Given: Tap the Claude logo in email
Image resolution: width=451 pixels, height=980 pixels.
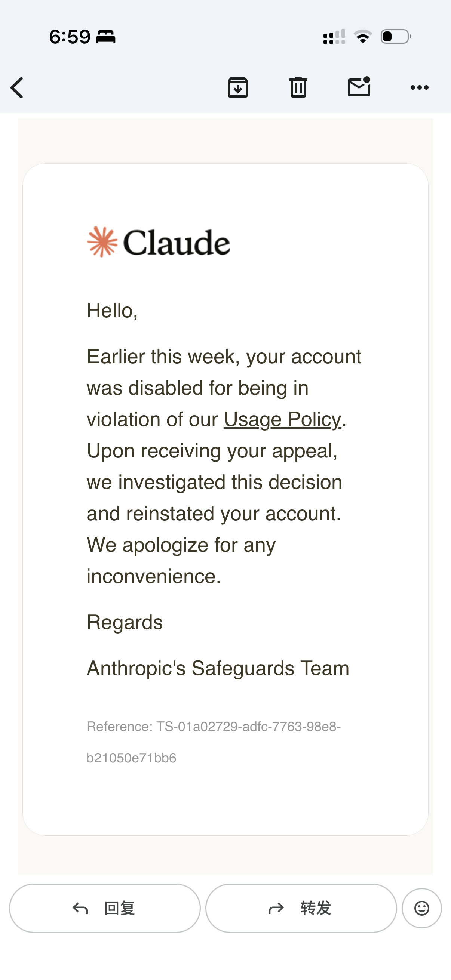Looking at the screenshot, I should click(x=159, y=242).
